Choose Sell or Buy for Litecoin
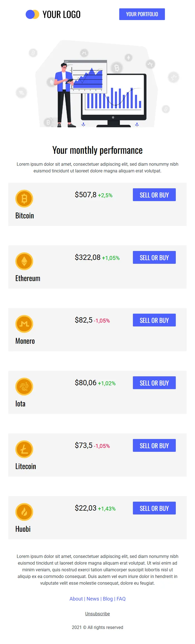This screenshot has width=195, height=644. point(154,446)
